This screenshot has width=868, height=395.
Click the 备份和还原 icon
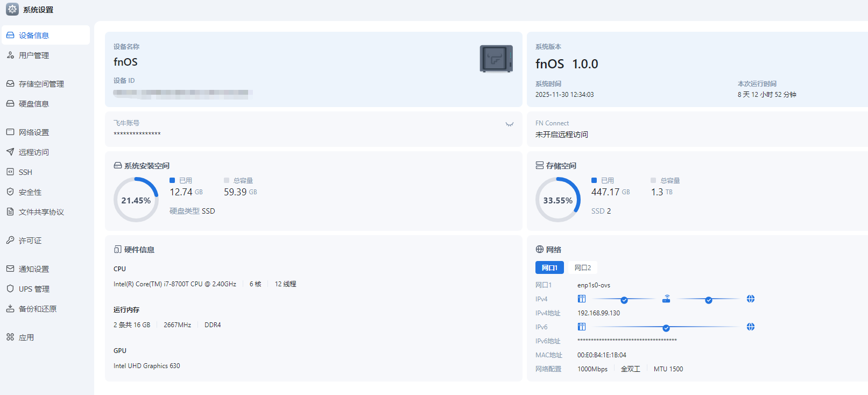[10, 308]
